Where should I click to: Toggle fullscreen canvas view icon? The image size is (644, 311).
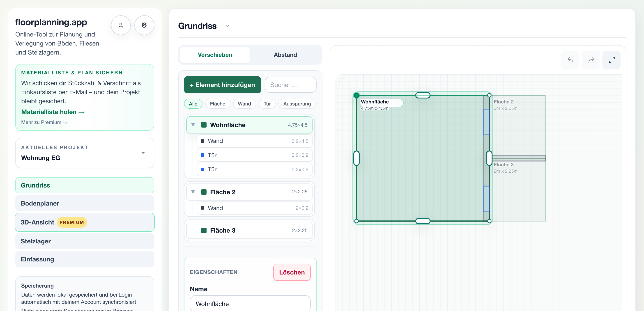(x=612, y=60)
